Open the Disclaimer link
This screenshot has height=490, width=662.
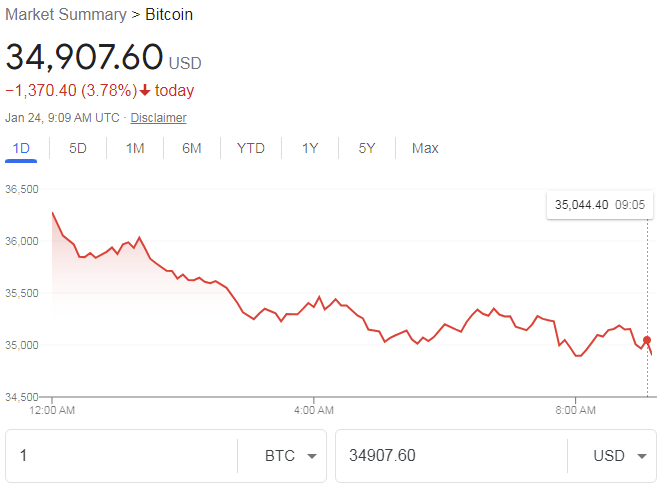(x=158, y=118)
